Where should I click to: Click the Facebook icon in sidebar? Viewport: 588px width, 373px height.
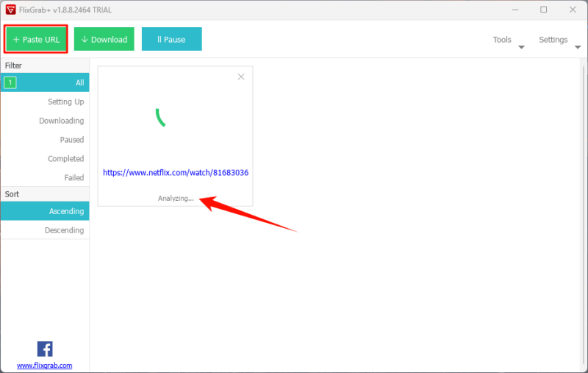(x=44, y=349)
